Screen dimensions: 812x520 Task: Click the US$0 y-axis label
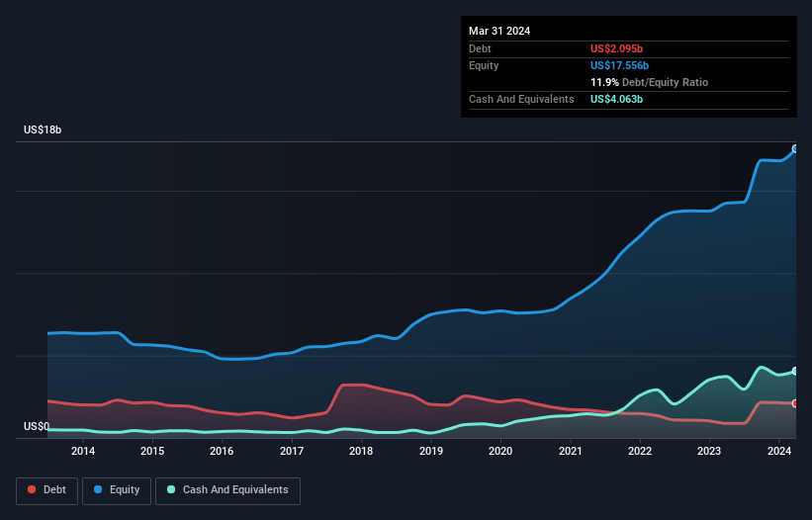point(37,426)
